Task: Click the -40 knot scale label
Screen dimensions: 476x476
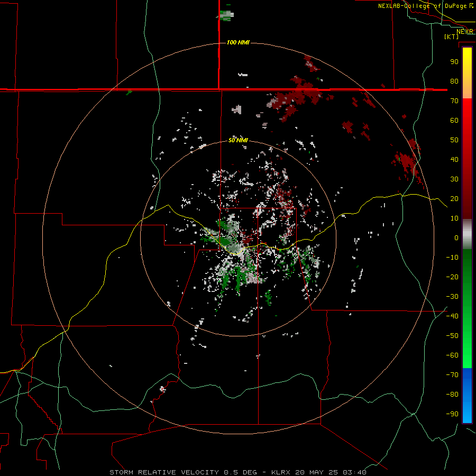Action: tap(452, 316)
